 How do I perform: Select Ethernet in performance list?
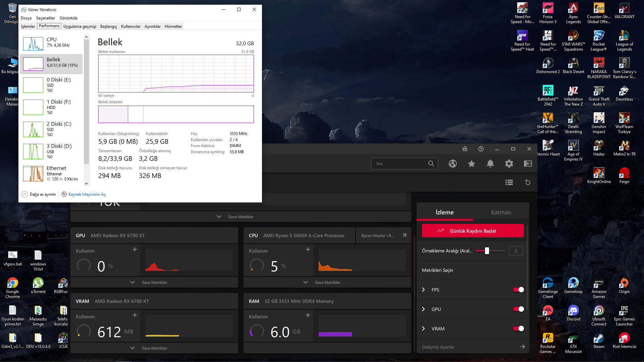tap(51, 173)
